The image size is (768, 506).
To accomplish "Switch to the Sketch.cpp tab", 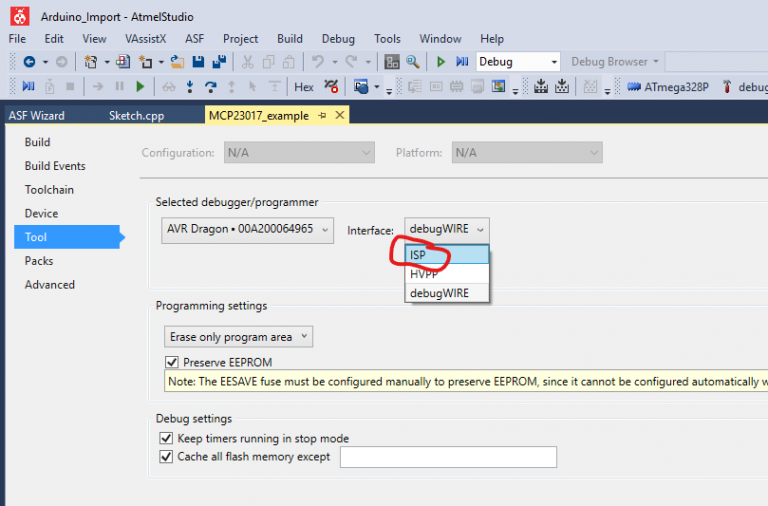I will 136,115.
